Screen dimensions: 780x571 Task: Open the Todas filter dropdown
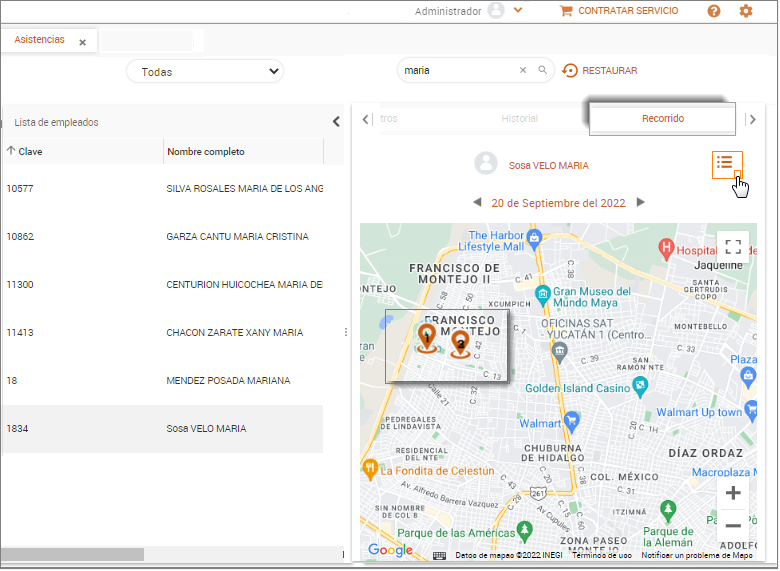tap(205, 72)
